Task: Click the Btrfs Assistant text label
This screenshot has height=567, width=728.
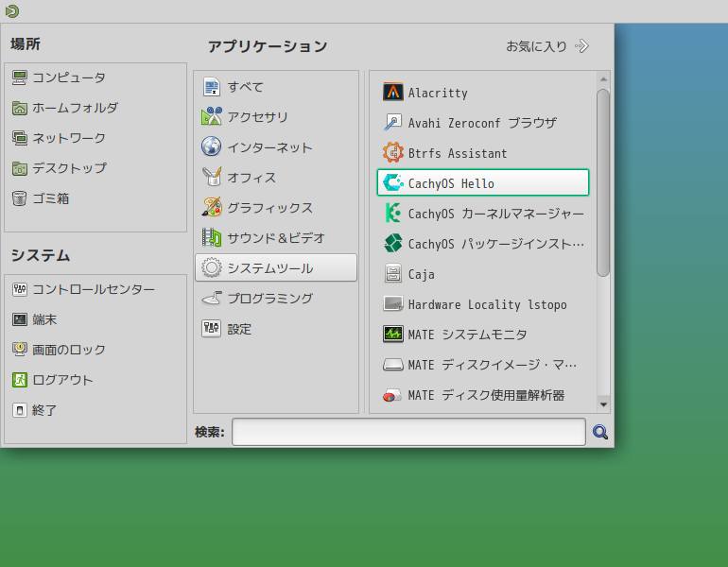Action: point(458,154)
